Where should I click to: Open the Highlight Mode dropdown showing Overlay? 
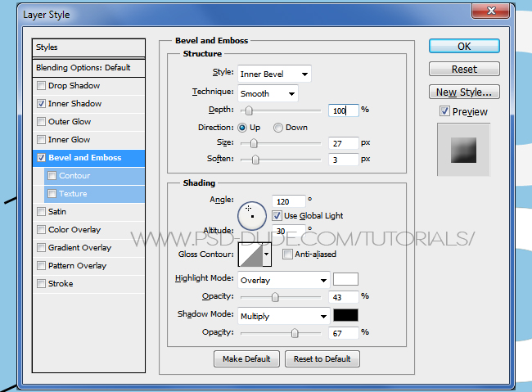[284, 280]
